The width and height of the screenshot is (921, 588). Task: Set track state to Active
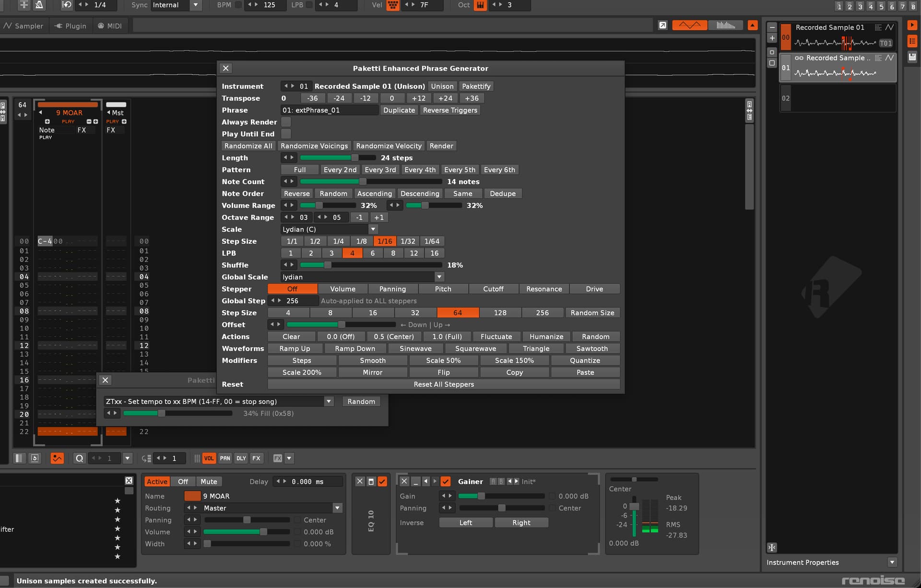pos(157,482)
